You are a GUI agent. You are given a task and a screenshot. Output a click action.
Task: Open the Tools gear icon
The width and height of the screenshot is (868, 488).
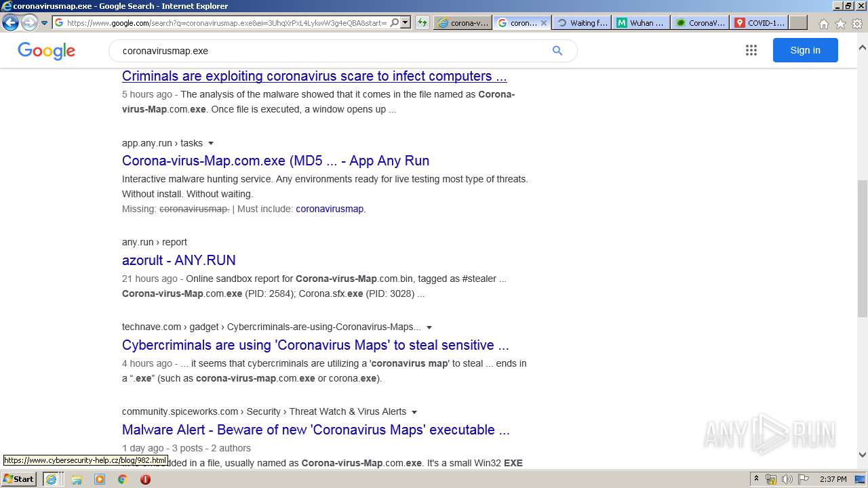point(857,24)
